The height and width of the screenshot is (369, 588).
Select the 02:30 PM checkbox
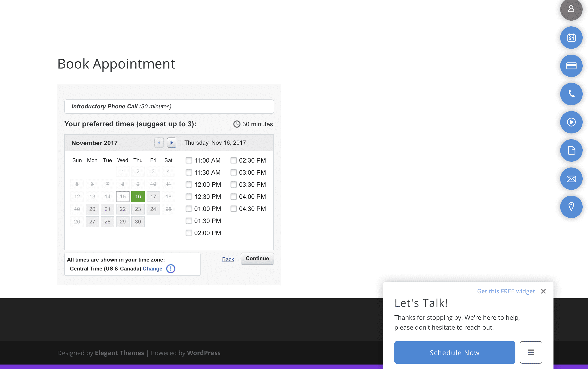233,160
